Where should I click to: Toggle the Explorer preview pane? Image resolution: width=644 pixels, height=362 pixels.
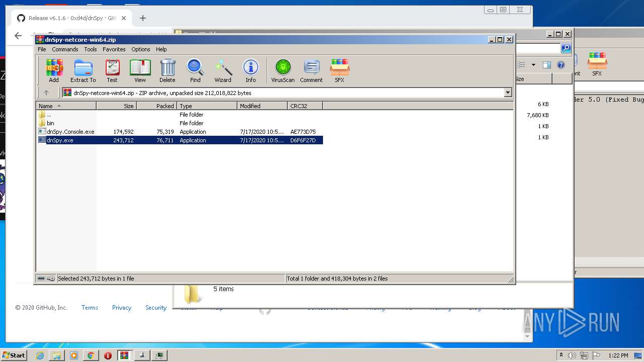click(547, 65)
